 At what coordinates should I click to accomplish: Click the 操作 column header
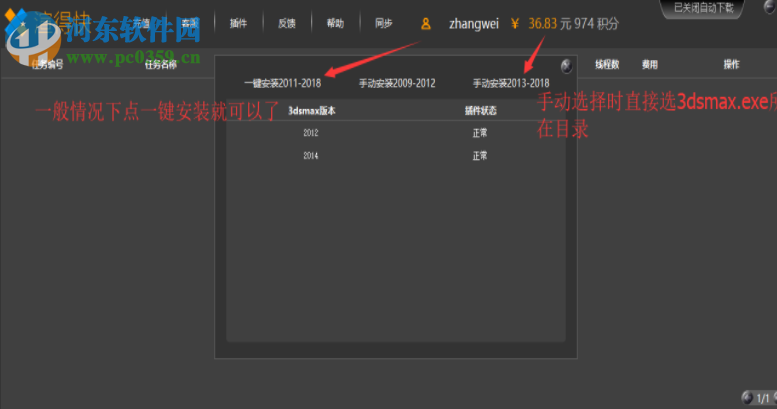(x=731, y=64)
